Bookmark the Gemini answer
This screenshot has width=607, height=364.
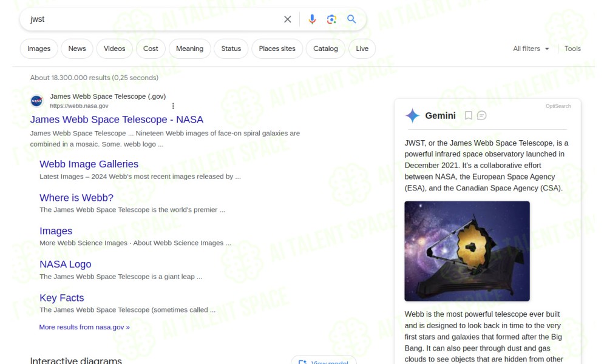pyautogui.click(x=468, y=115)
